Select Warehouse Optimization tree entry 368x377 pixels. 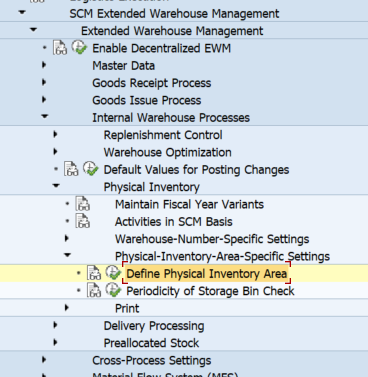pyautogui.click(x=168, y=152)
